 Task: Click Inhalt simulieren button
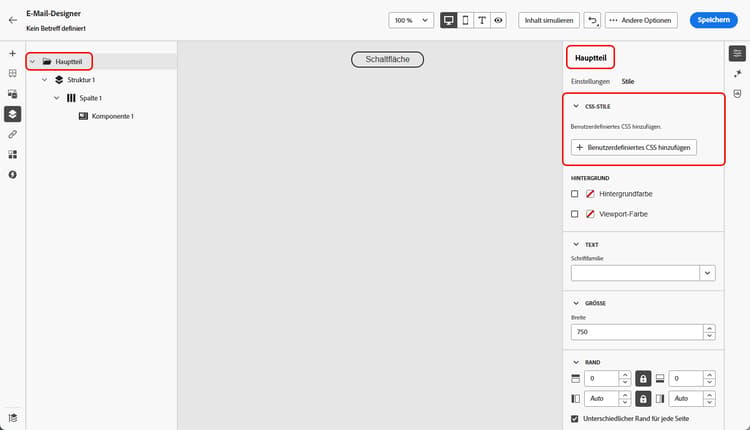pos(549,20)
